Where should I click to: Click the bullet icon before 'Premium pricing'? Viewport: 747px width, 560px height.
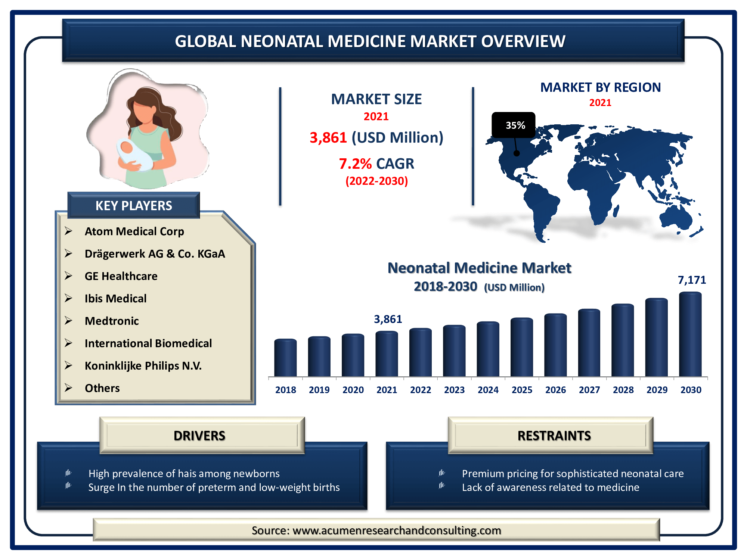click(442, 473)
